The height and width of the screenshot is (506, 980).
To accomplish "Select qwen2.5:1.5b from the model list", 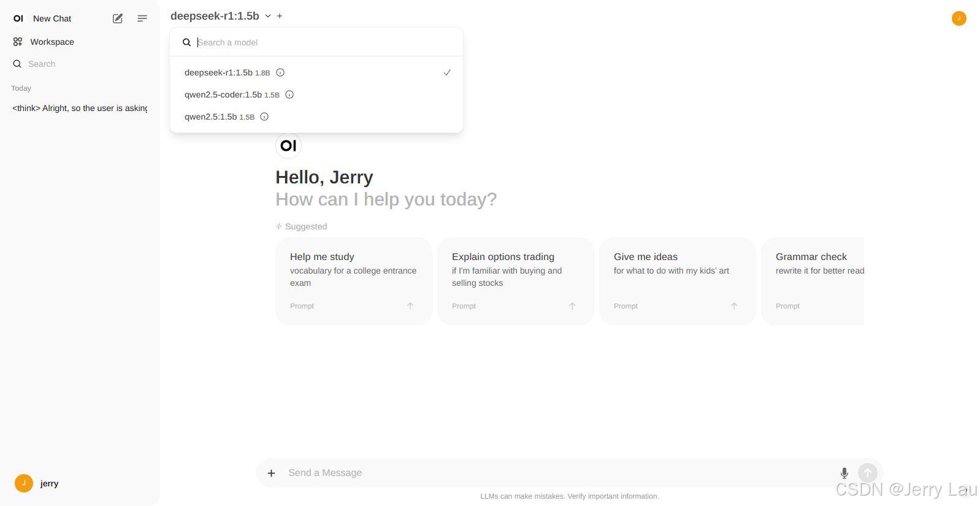I will pyautogui.click(x=316, y=117).
